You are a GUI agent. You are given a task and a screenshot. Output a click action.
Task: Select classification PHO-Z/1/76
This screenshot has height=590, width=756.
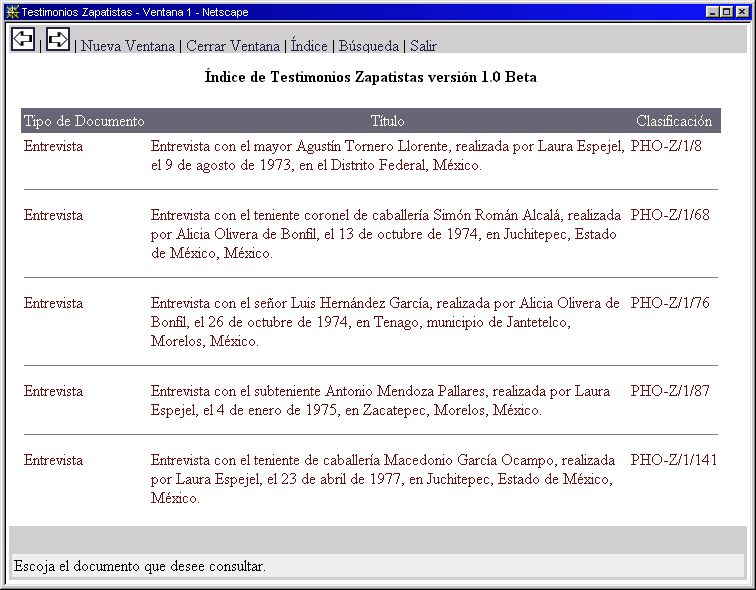pos(670,303)
